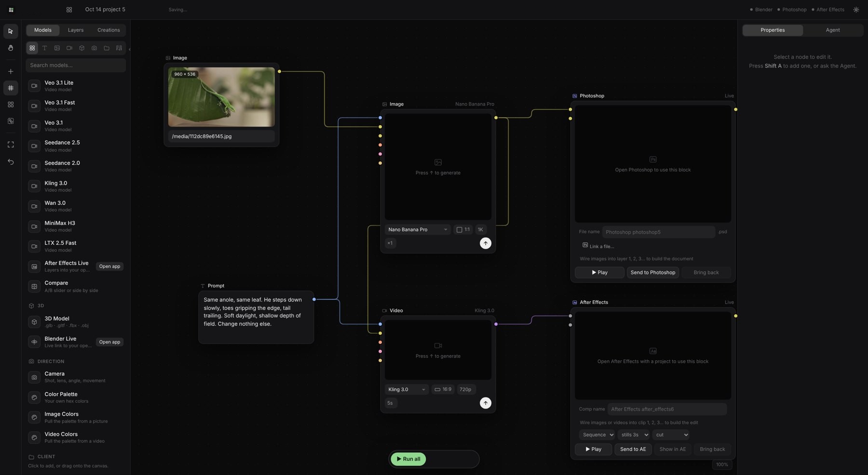Click the Run all button
This screenshot has width=868, height=475.
(408, 459)
